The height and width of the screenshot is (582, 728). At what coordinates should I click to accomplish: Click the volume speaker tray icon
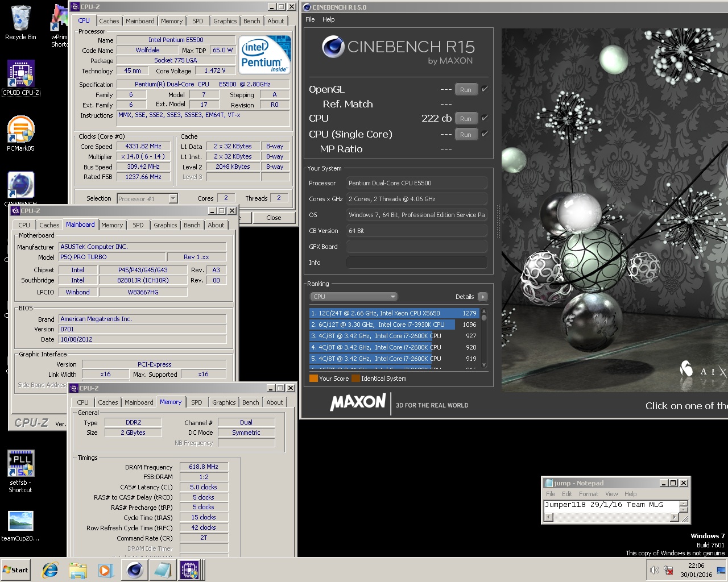pyautogui.click(x=654, y=570)
